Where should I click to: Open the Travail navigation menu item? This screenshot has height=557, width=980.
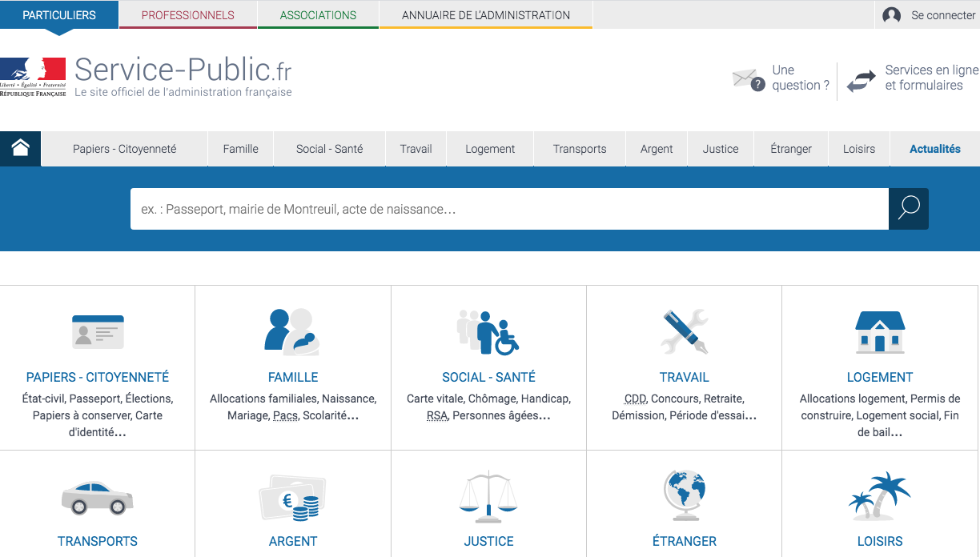point(416,149)
